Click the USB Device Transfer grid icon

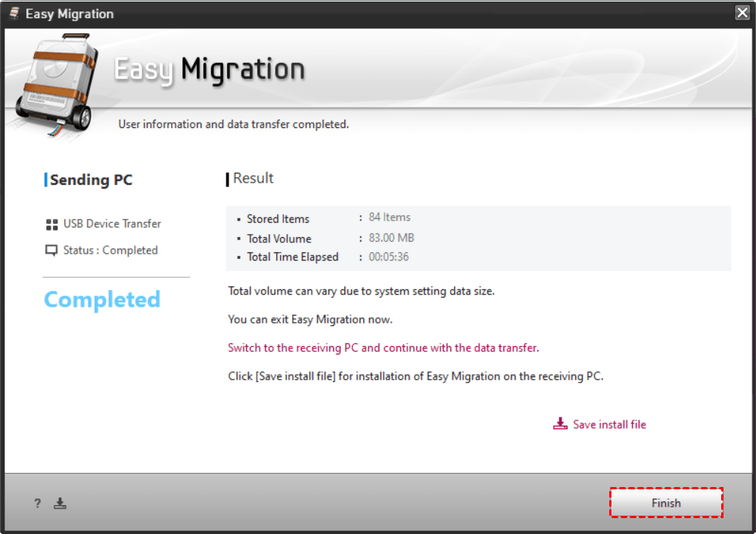(x=51, y=224)
